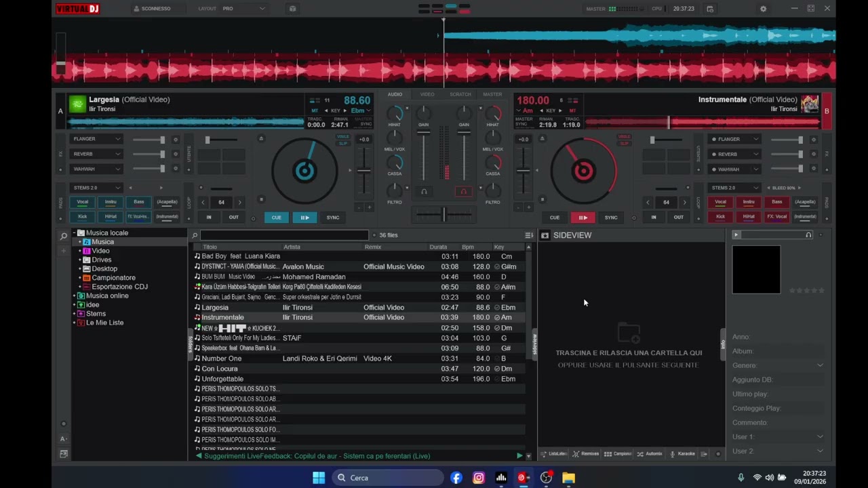
Task: Open the Automix sideview icon
Action: pyautogui.click(x=650, y=453)
